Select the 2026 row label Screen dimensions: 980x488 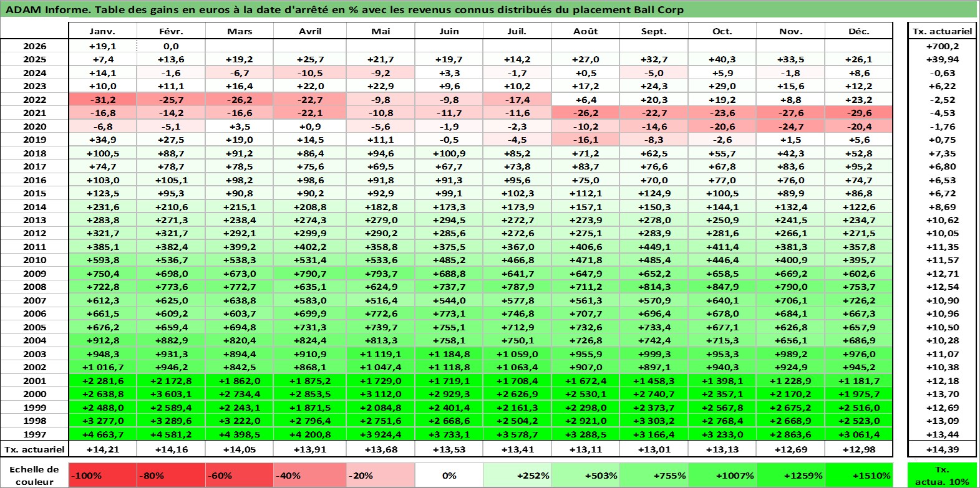pyautogui.click(x=34, y=46)
